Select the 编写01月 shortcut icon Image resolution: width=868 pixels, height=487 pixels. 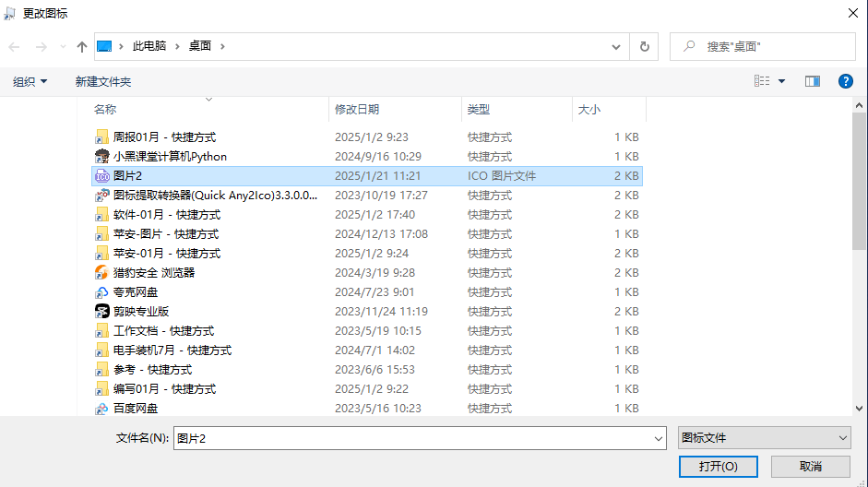tap(101, 388)
